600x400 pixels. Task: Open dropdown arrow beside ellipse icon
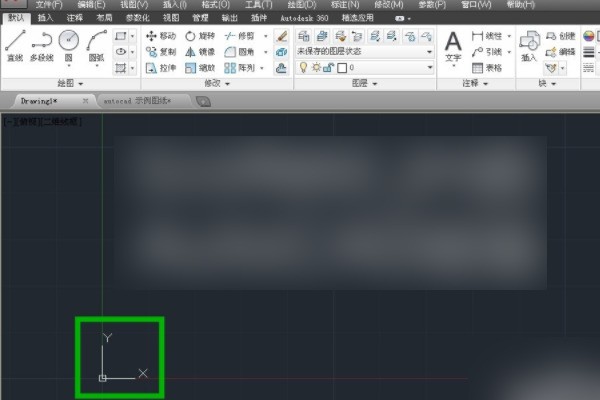pos(132,52)
